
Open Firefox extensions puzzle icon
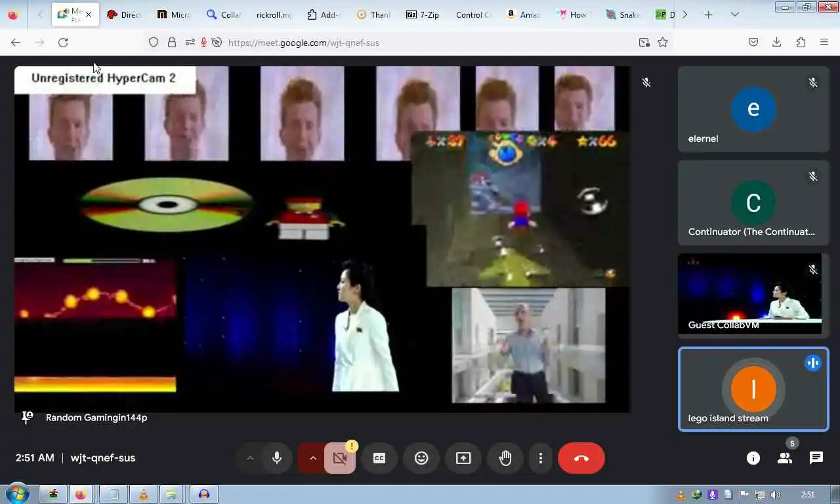click(x=801, y=42)
